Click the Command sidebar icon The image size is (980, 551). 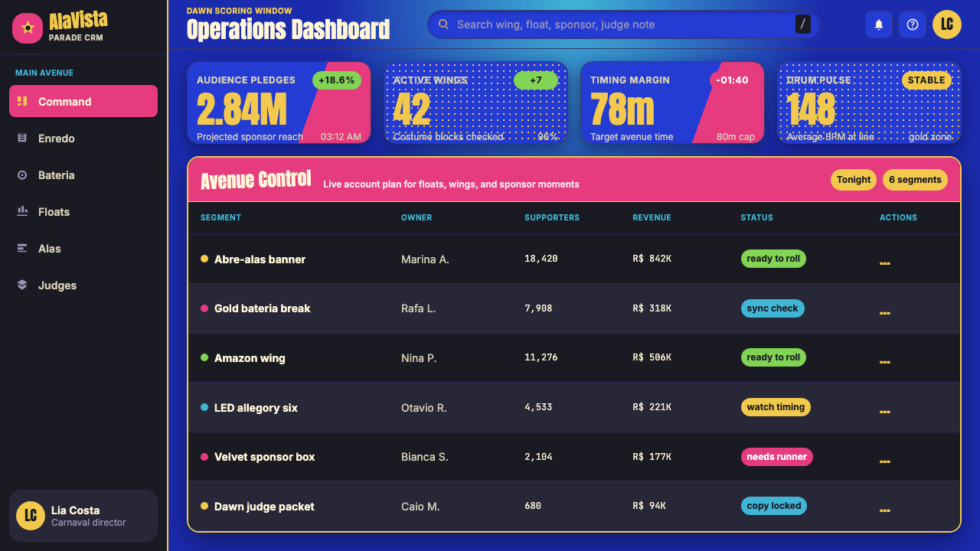coord(22,101)
